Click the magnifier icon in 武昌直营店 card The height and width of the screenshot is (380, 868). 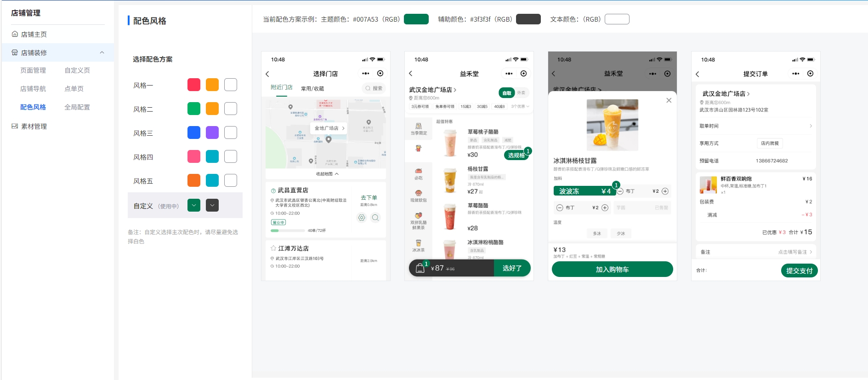375,218
